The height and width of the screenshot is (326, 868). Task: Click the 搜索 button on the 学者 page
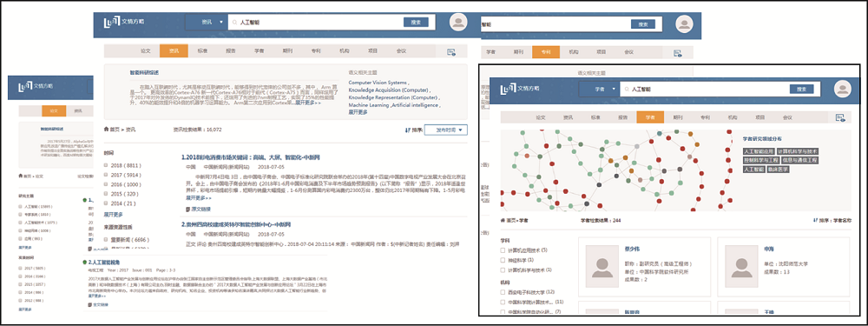(801, 89)
